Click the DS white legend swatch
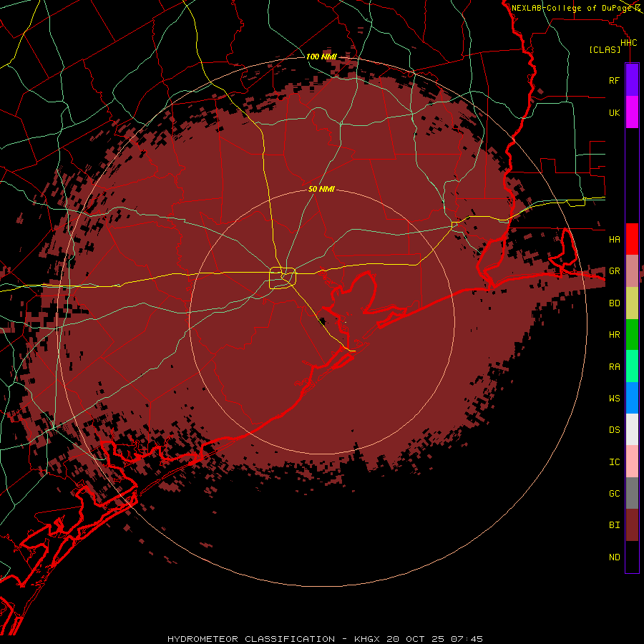 click(632, 429)
